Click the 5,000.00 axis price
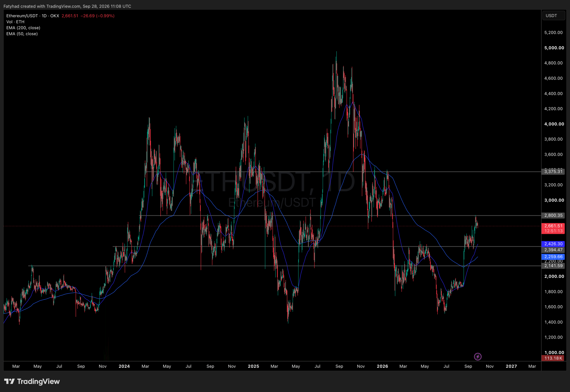Image resolution: width=570 pixels, height=392 pixels. click(x=554, y=48)
